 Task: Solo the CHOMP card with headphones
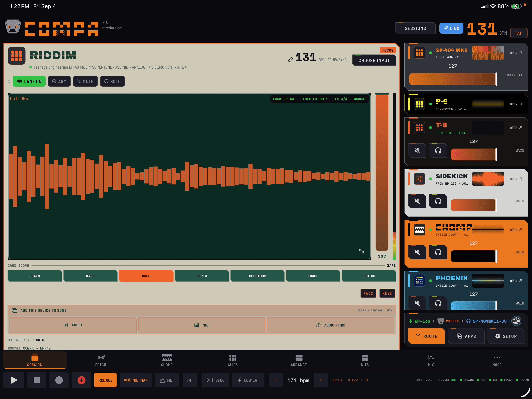pyautogui.click(x=438, y=252)
